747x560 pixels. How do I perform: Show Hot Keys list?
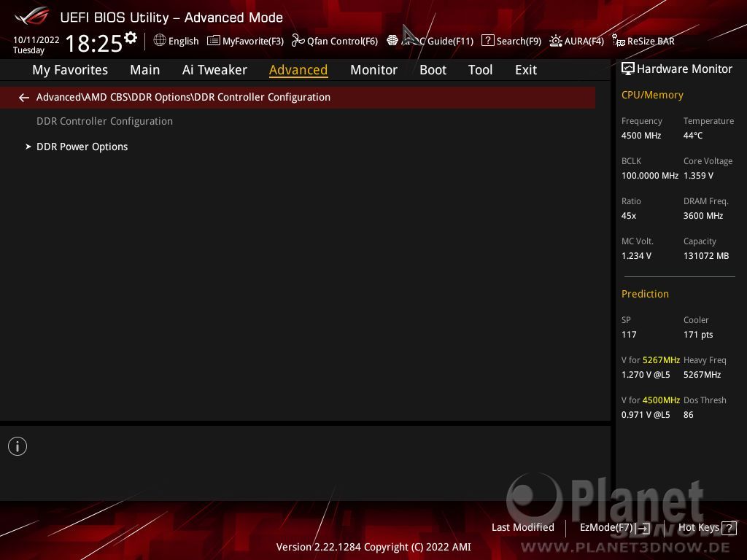point(698,527)
